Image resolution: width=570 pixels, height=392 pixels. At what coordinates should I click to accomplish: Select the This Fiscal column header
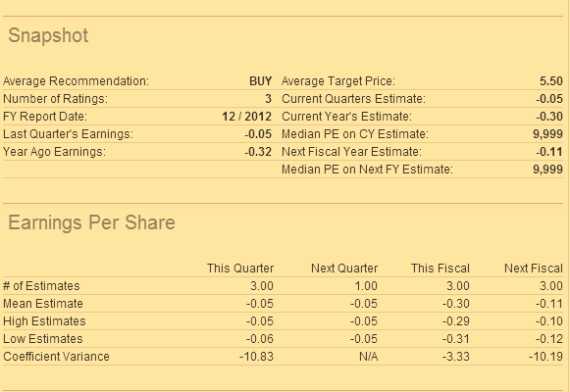click(440, 269)
